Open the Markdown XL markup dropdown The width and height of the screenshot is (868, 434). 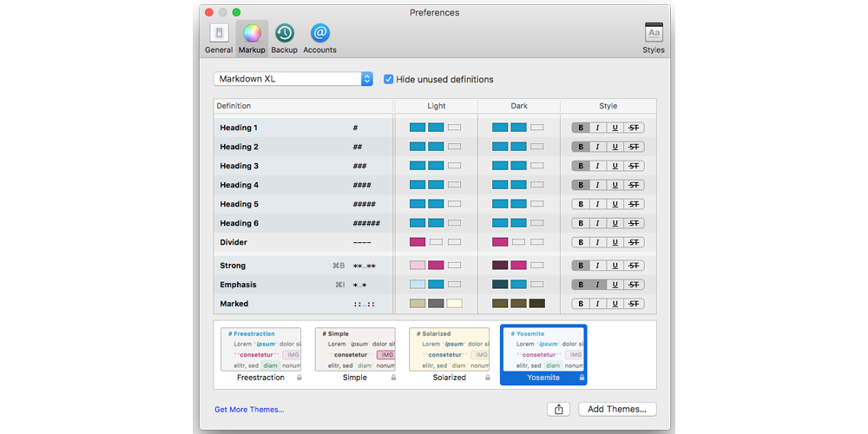[293, 79]
